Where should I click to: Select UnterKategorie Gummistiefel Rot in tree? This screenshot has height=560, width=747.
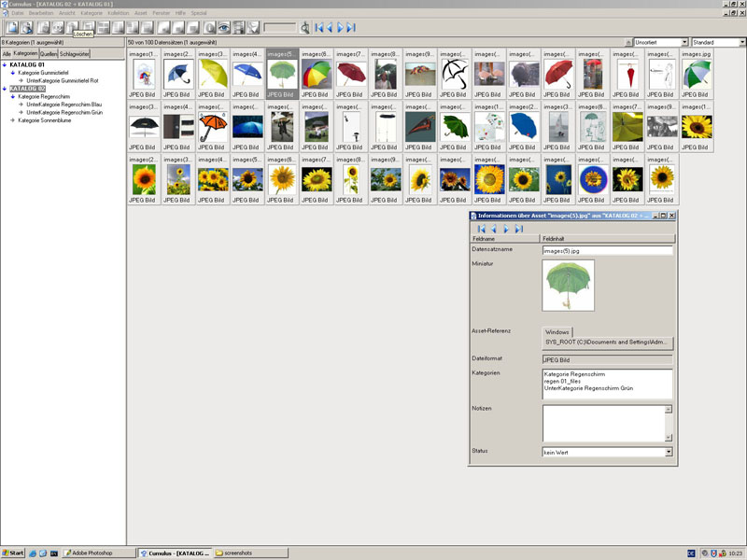[63, 81]
